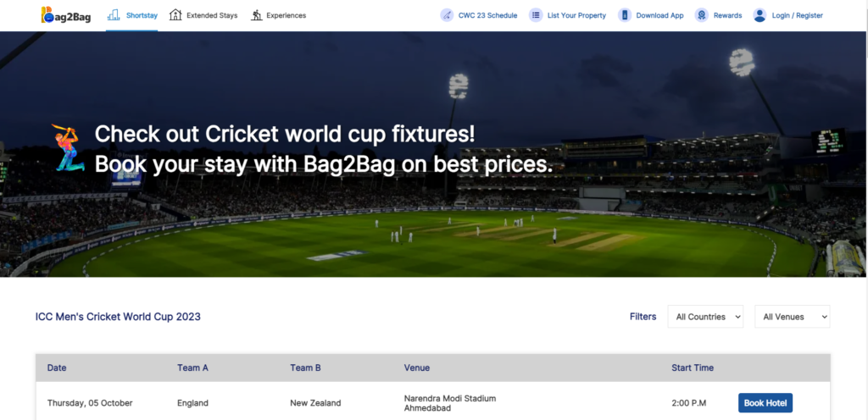
Task: Click the Bag2Bag logo
Action: point(65,15)
